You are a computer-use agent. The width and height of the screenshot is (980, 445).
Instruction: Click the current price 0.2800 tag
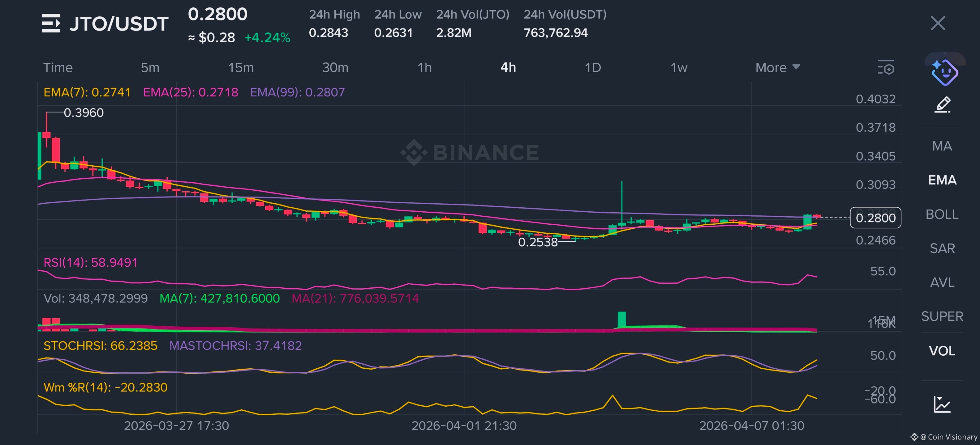(875, 218)
